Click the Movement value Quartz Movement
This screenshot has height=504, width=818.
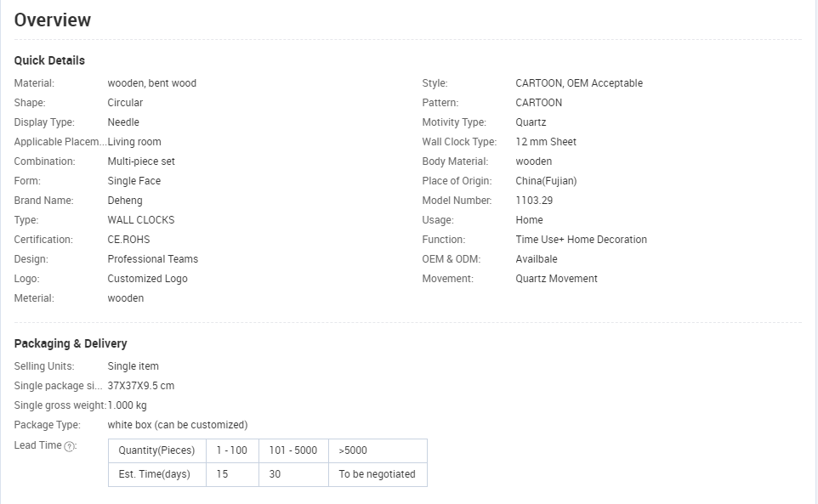[557, 279]
